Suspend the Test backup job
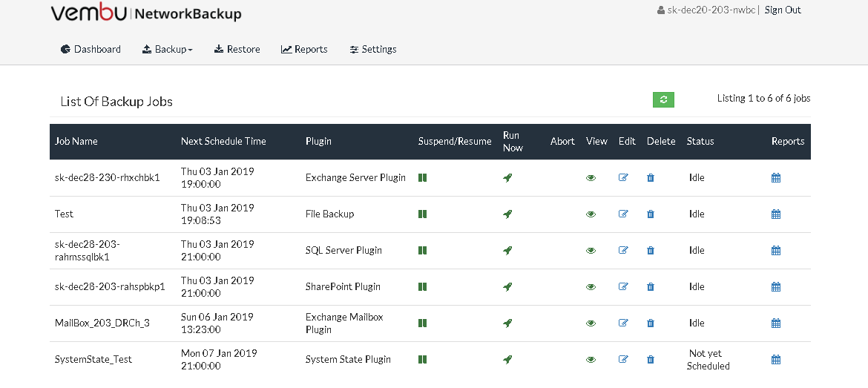 pos(422,214)
